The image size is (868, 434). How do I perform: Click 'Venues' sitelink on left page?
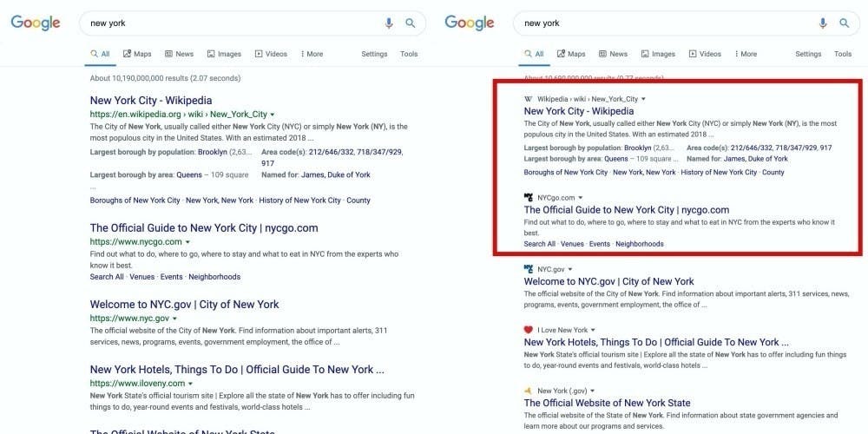142,277
